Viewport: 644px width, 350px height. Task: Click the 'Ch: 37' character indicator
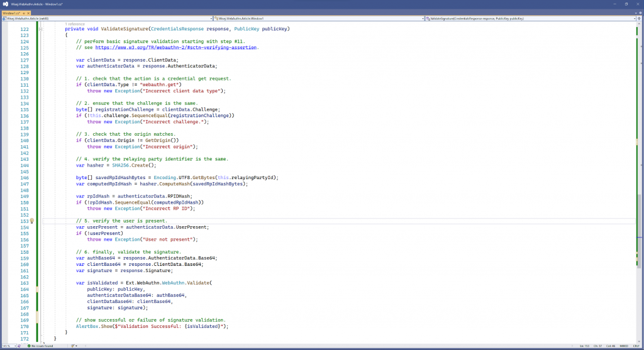click(597, 346)
